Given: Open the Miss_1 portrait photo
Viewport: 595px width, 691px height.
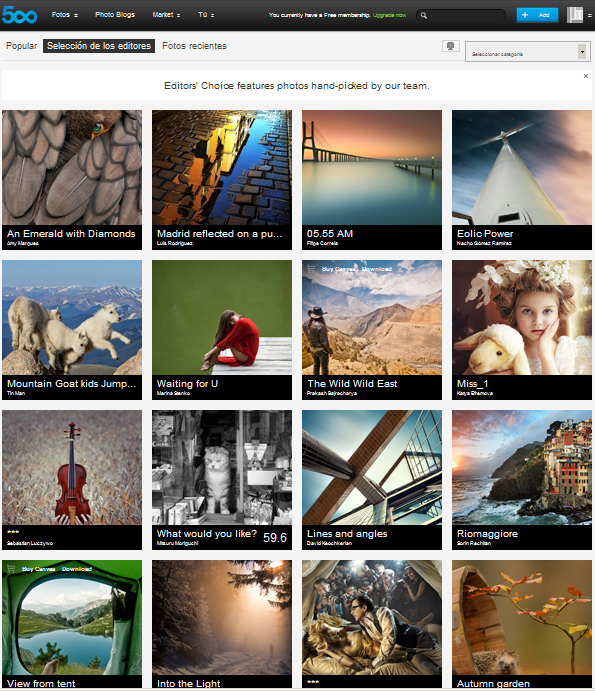Looking at the screenshot, I should [x=521, y=317].
